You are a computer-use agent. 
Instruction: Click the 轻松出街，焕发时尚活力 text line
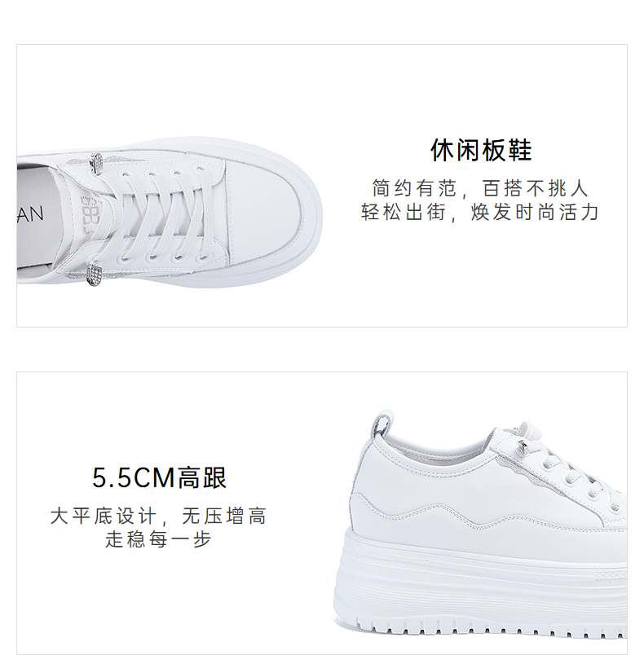pos(481,212)
